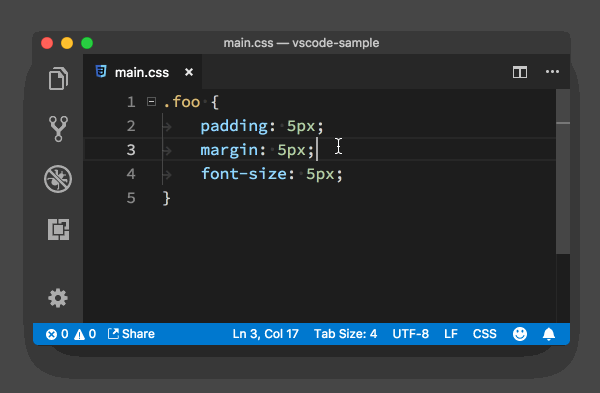
Task: Open errors and warnings problems panel
Action: coord(71,334)
